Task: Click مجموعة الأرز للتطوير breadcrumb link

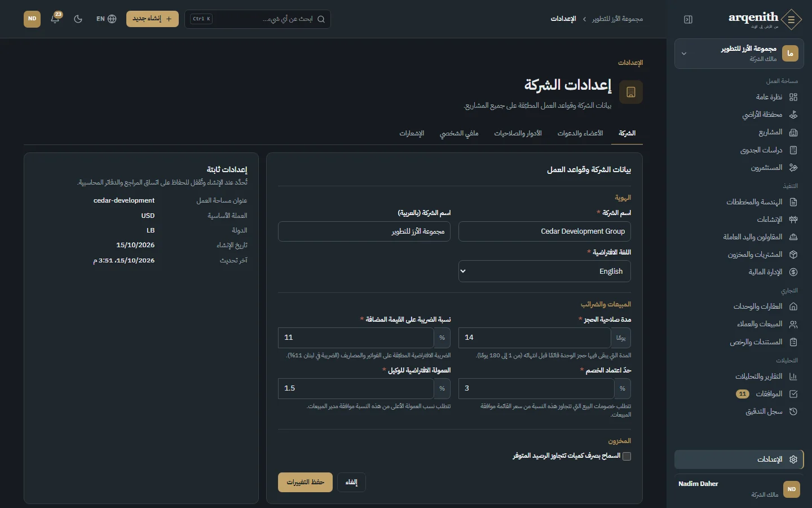Action: tap(617, 19)
